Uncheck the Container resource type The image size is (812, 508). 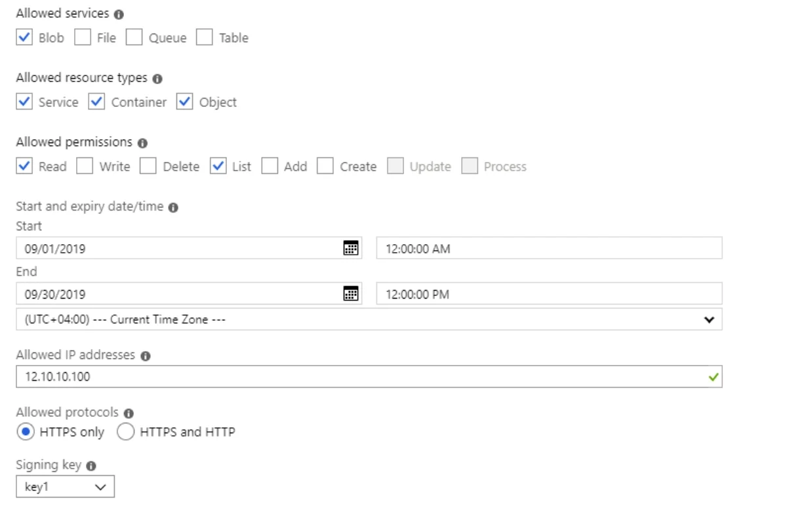96,102
